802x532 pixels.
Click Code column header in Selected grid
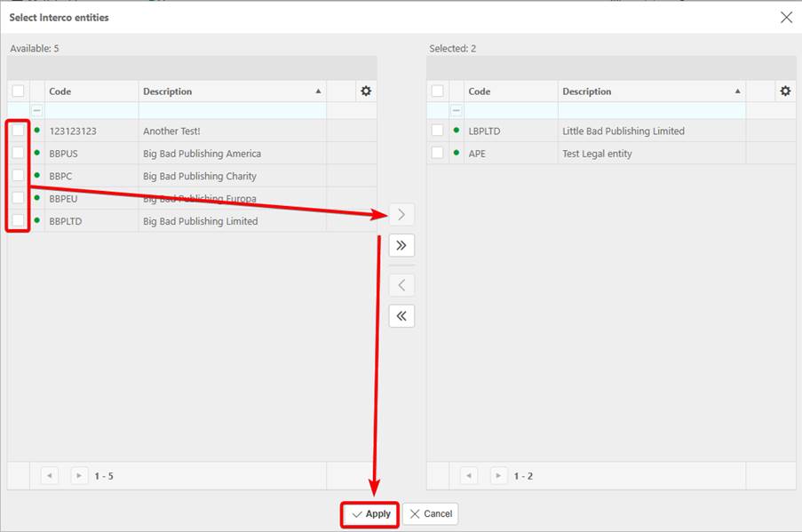(511, 91)
